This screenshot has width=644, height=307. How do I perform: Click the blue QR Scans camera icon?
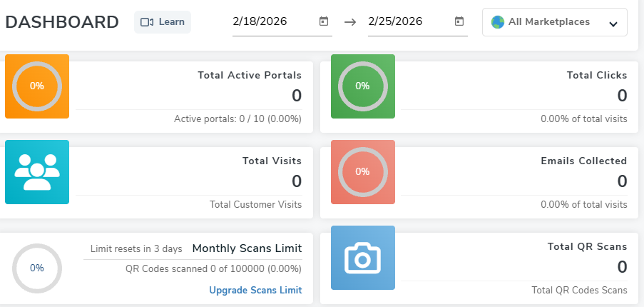tap(362, 258)
